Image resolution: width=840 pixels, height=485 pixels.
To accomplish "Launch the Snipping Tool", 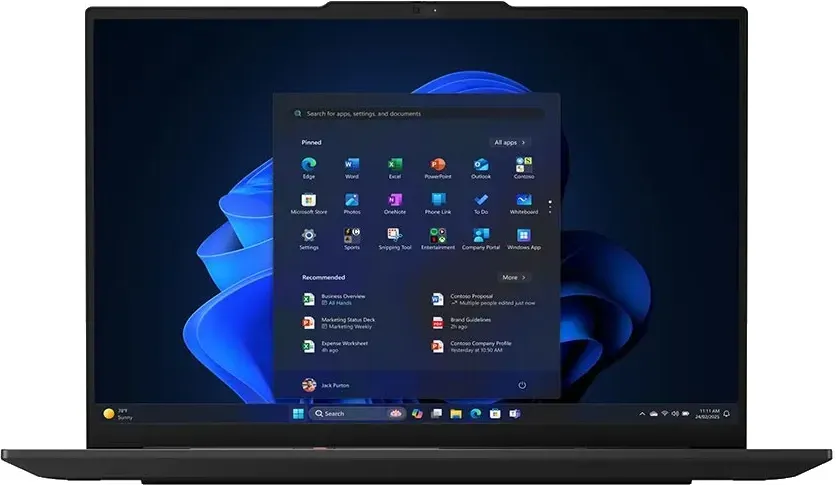I will (395, 239).
